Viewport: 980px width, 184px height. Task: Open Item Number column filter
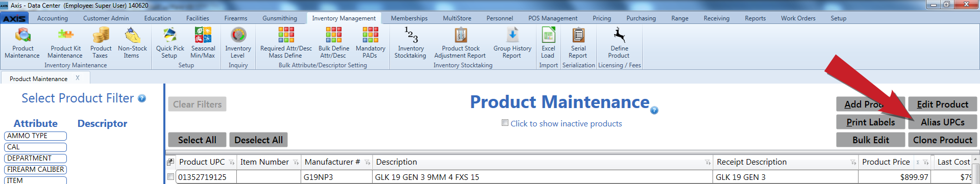click(x=296, y=163)
